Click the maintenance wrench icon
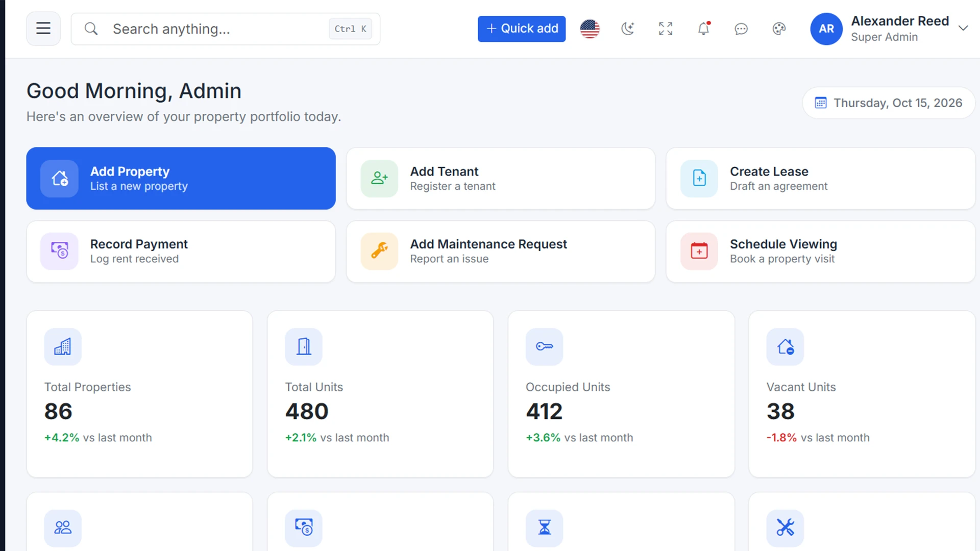 (x=379, y=251)
